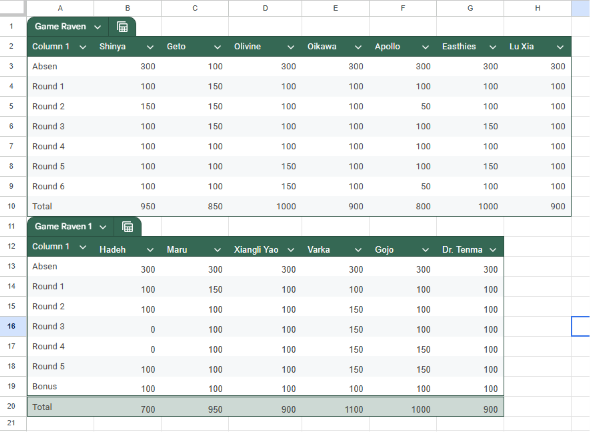Select Shinya's Round 2 value of 150
Screen dimensions: 590x432
pyautogui.click(x=128, y=106)
